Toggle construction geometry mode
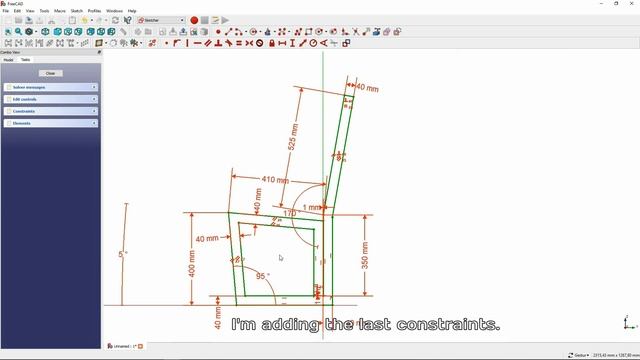The width and height of the screenshot is (640, 360). [397, 31]
